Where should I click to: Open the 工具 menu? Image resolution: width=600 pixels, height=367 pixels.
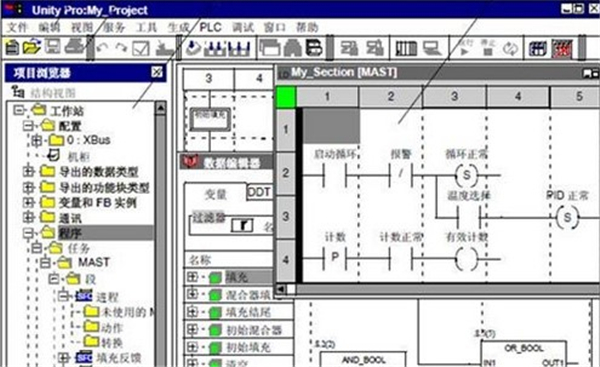(147, 27)
